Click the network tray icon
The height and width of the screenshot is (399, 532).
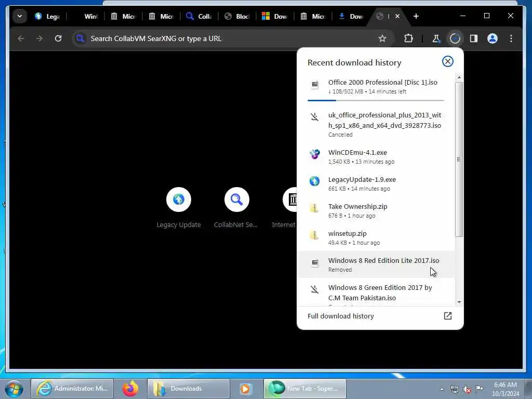454,389
